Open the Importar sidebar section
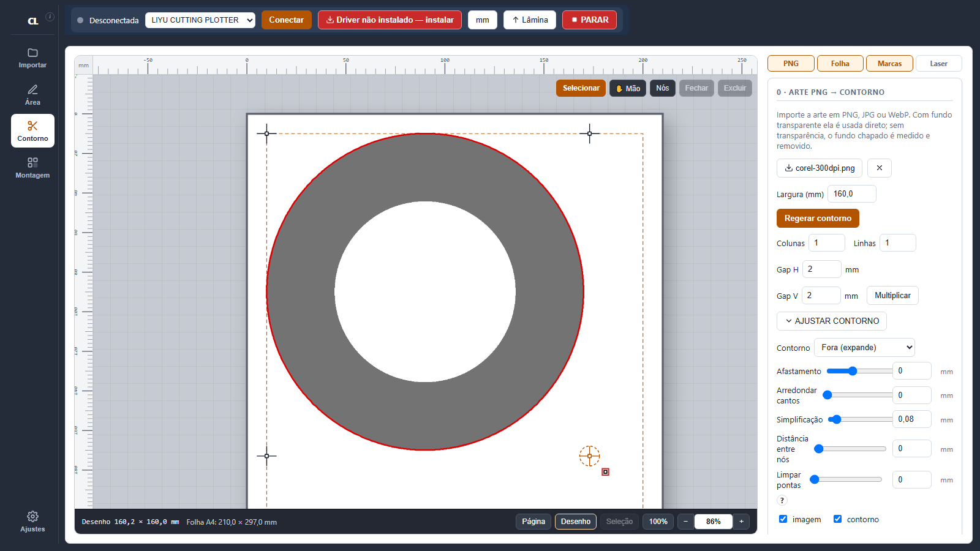The width and height of the screenshot is (980, 551). 32,58
